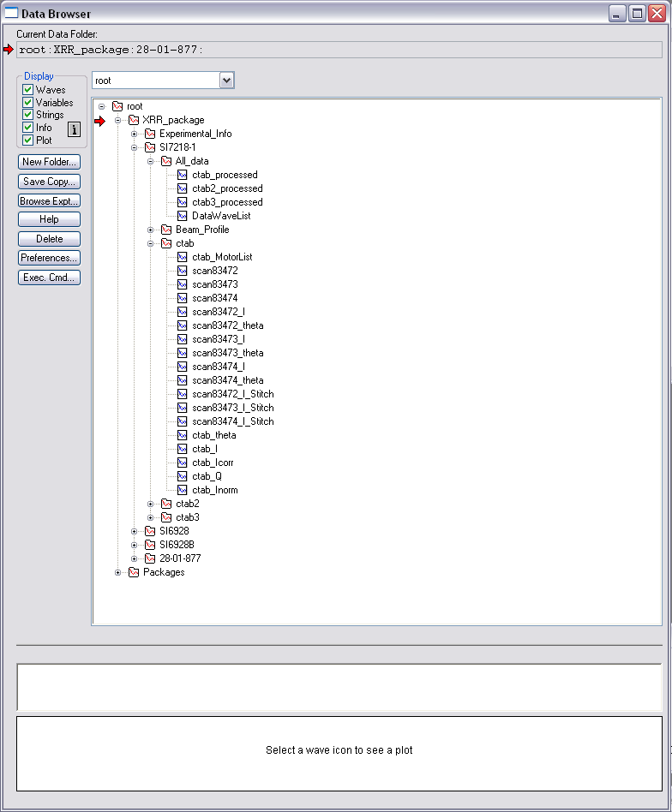
Task: Uncheck the Plot checkbox
Action: click(x=28, y=140)
